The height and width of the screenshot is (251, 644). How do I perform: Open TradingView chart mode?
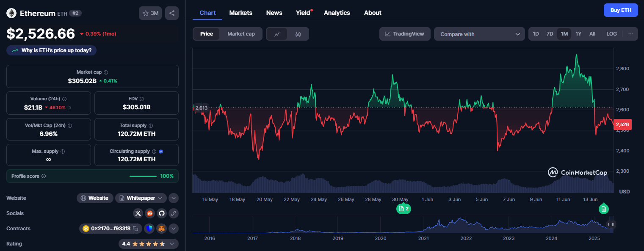405,34
